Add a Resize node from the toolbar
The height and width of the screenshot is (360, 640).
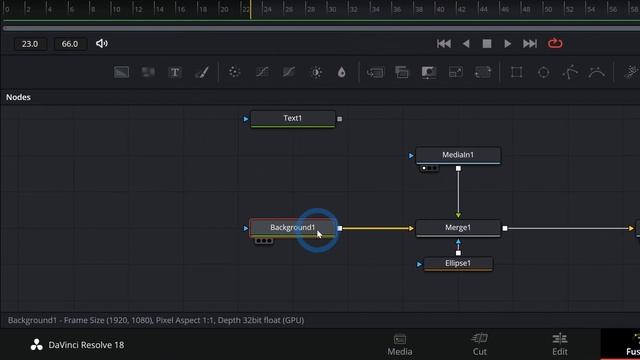pos(456,72)
